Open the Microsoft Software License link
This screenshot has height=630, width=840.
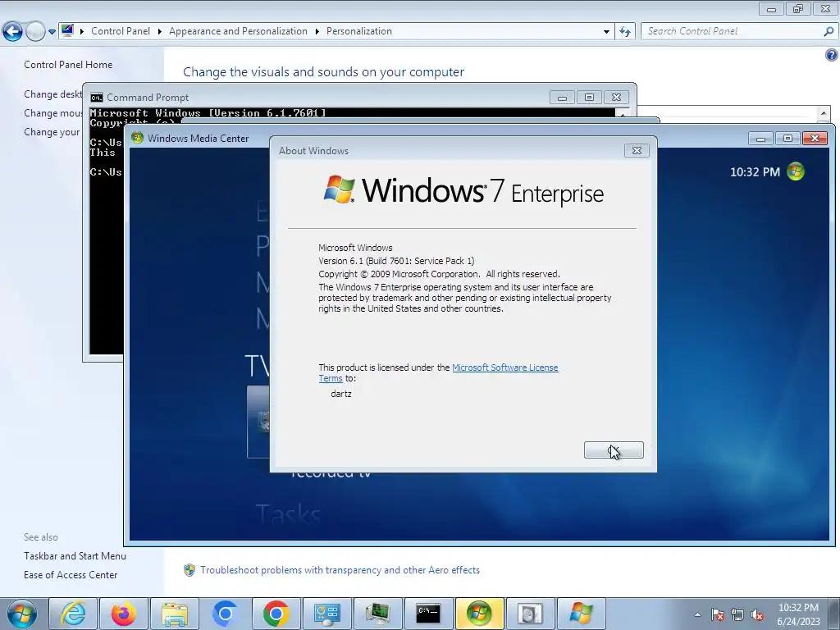click(x=504, y=367)
